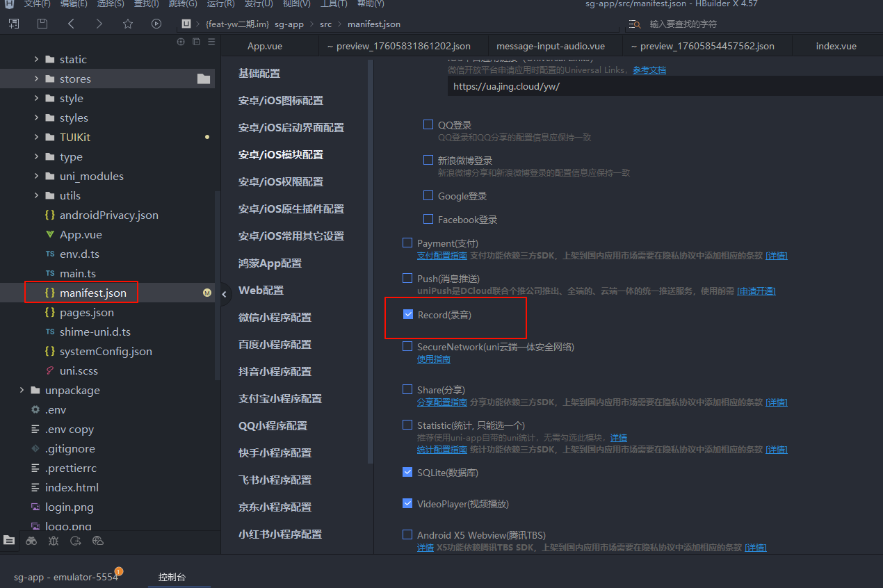Image resolution: width=883 pixels, height=588 pixels.
Task: Uncheck the Record(录音) checkbox
Action: point(408,315)
